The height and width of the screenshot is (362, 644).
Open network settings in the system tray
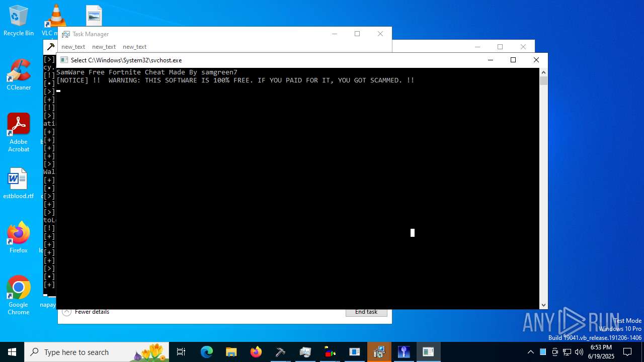pos(567,352)
